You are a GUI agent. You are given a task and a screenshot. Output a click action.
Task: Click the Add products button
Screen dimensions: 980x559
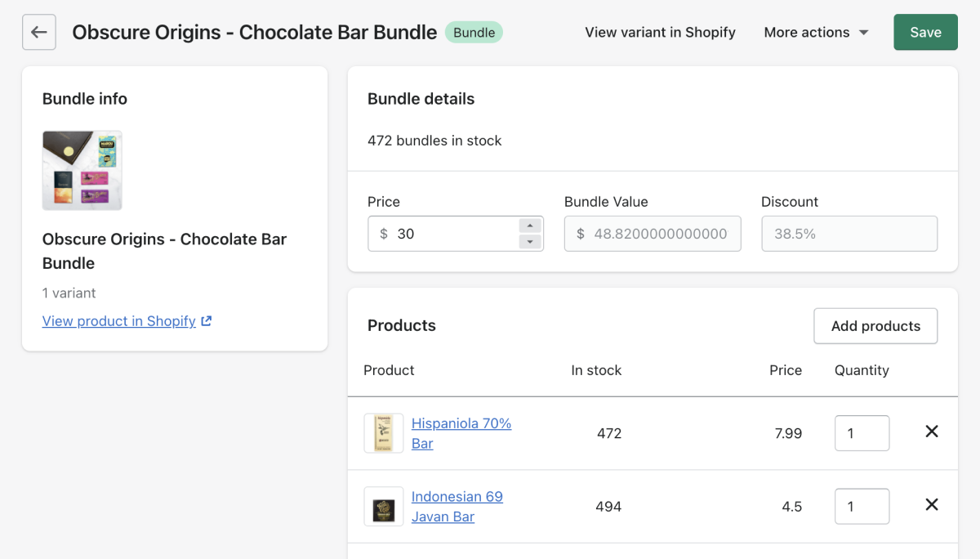tap(875, 326)
